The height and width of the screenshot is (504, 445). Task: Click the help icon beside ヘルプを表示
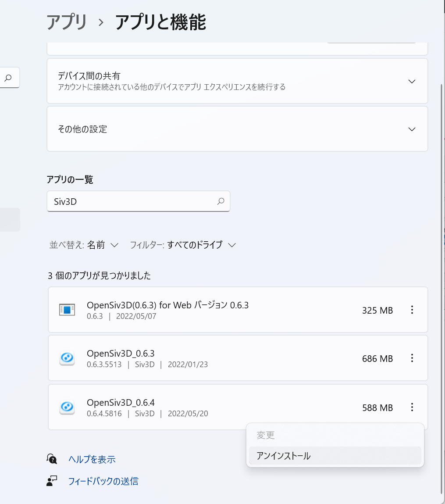(52, 459)
